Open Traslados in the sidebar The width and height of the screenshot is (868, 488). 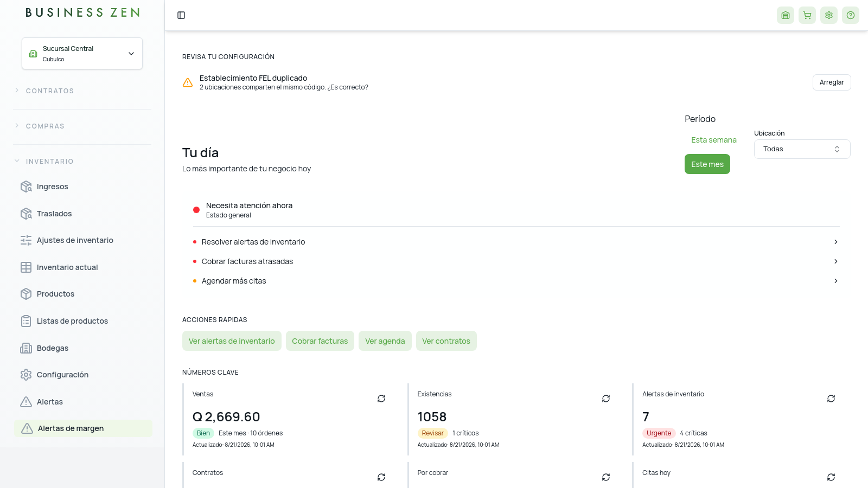(x=82, y=214)
